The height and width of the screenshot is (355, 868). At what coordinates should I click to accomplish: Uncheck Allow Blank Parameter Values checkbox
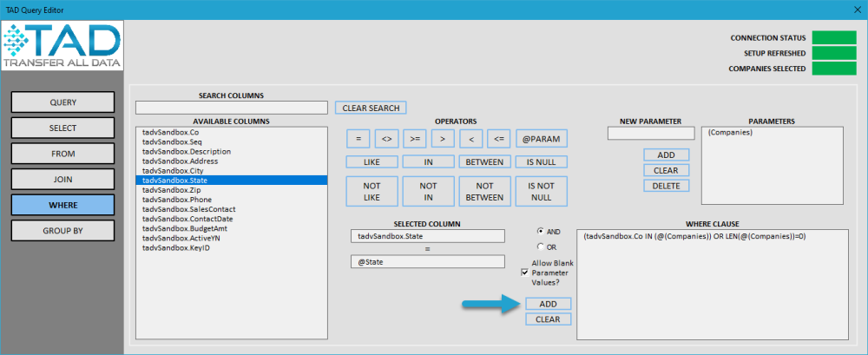[525, 273]
